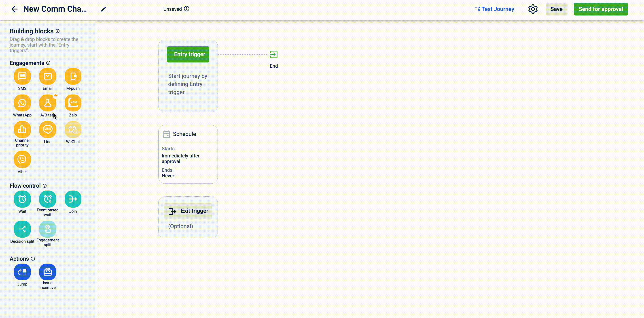The height and width of the screenshot is (318, 644).
Task: Open journey settings gear
Action: pyautogui.click(x=533, y=9)
